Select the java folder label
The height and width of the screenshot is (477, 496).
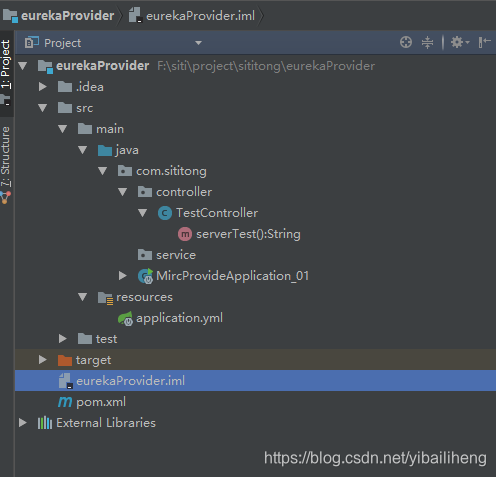pyautogui.click(x=127, y=150)
